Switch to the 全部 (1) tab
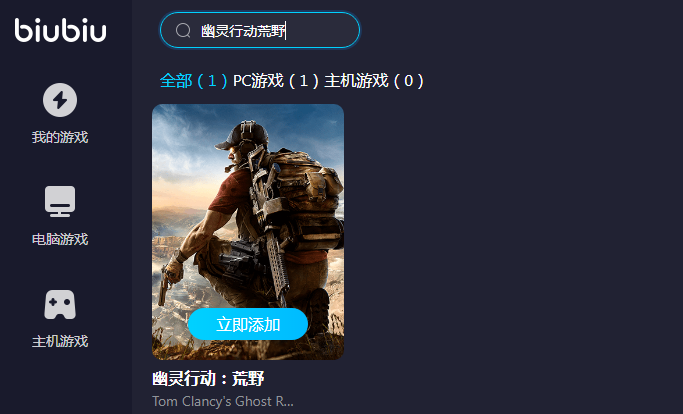 pos(193,81)
